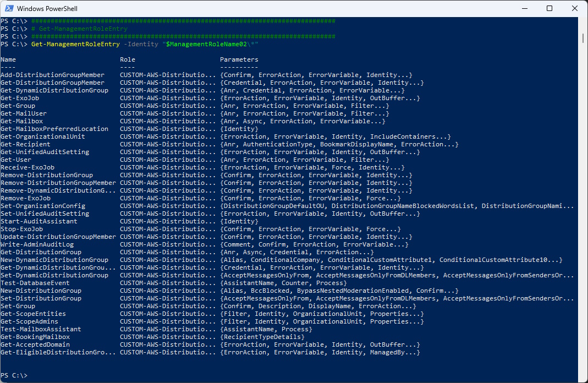The height and width of the screenshot is (383, 588).
Task: Select the Remove-DynamicDistributionG... entry
Action: click(x=58, y=190)
